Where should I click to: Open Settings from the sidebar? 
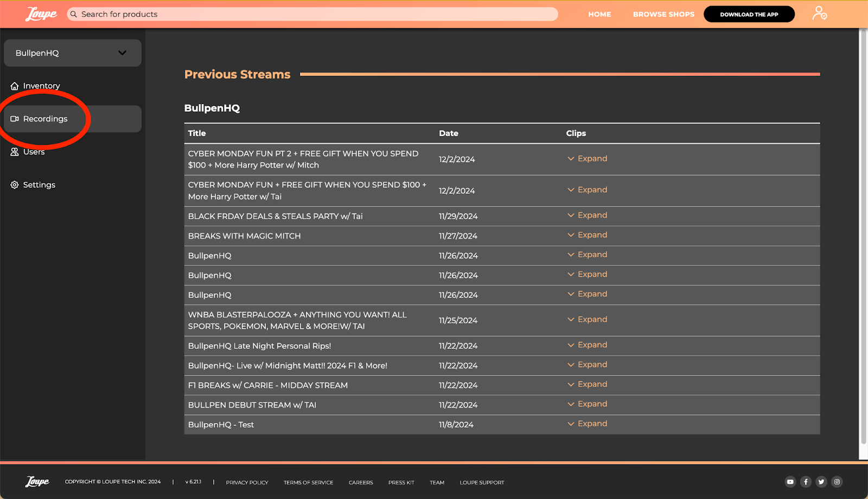click(39, 185)
